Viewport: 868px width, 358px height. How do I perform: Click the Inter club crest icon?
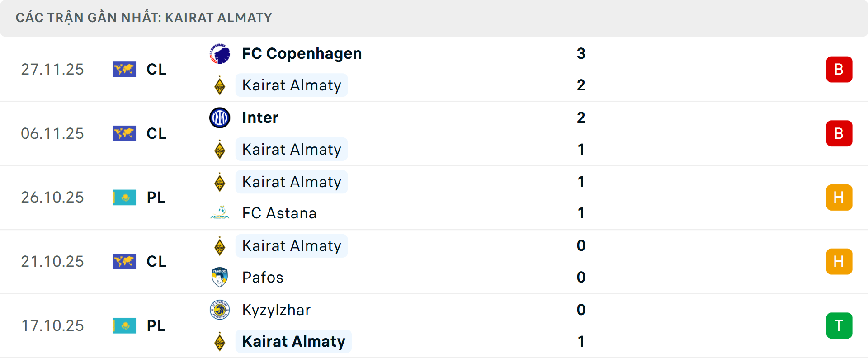220,118
